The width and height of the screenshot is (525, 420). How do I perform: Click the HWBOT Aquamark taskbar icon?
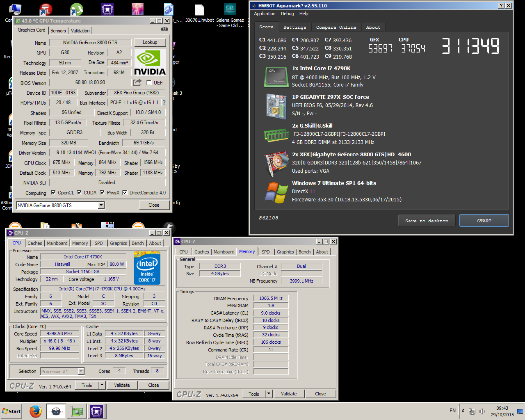coord(56,411)
